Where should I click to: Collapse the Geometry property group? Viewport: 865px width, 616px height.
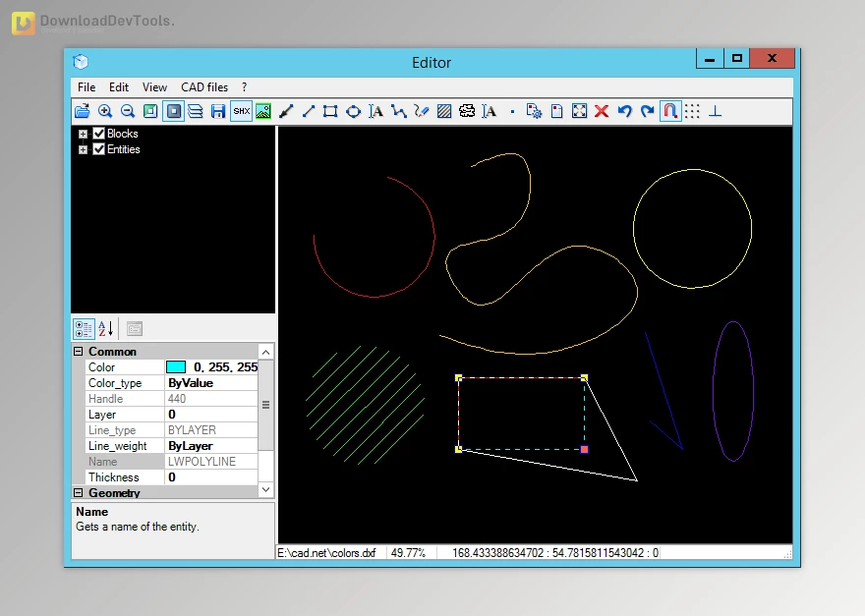[79, 492]
